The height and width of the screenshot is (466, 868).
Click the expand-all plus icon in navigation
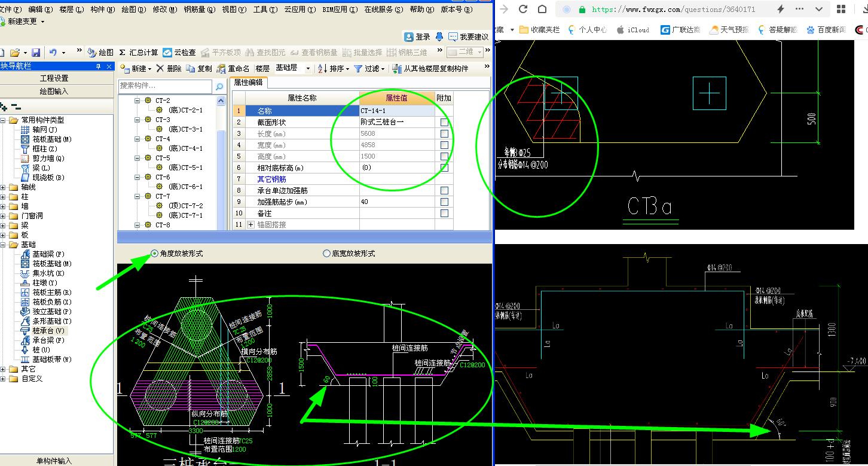tap(4, 107)
